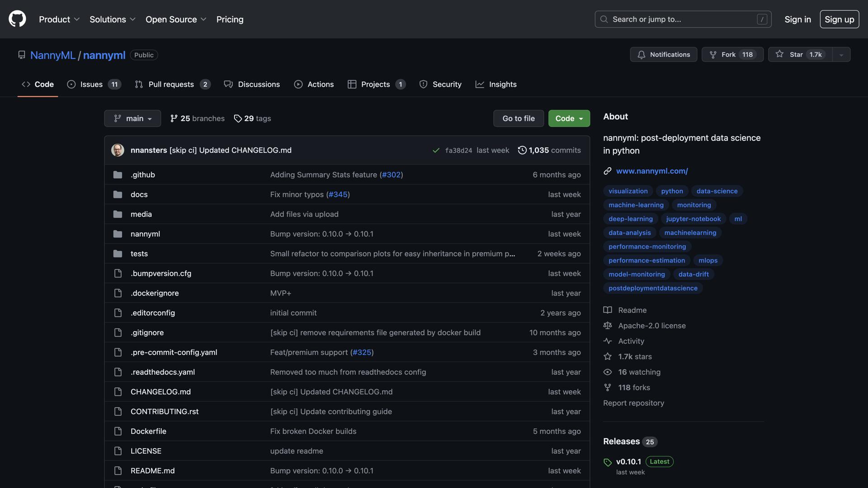Click the GitHub logo icon
Viewport: 868px width, 488px height.
[x=17, y=19]
